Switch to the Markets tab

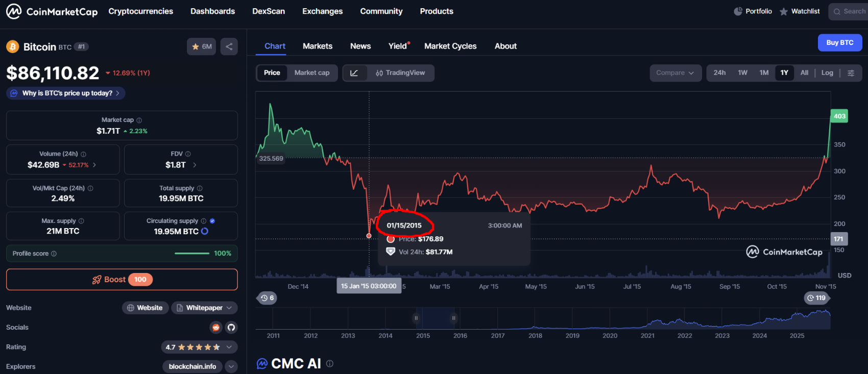(317, 46)
